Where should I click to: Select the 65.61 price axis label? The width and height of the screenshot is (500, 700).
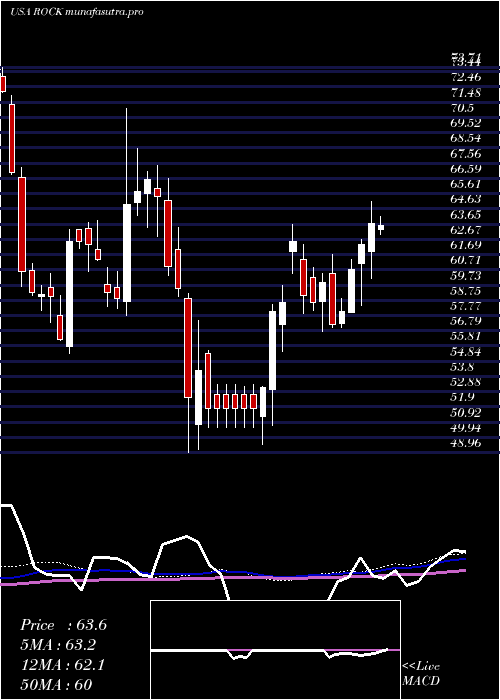tap(466, 184)
